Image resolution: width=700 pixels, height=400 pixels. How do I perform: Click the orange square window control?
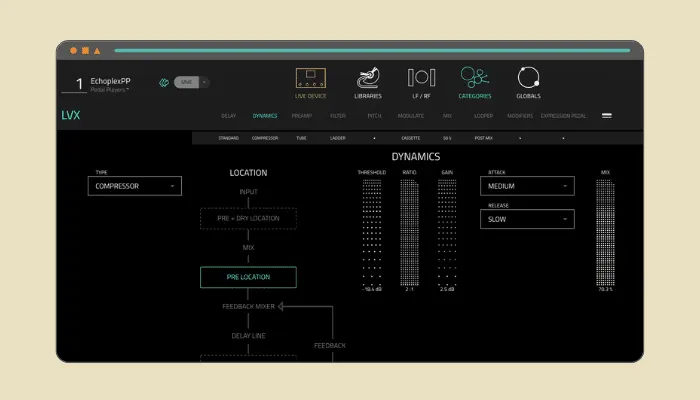(x=85, y=51)
